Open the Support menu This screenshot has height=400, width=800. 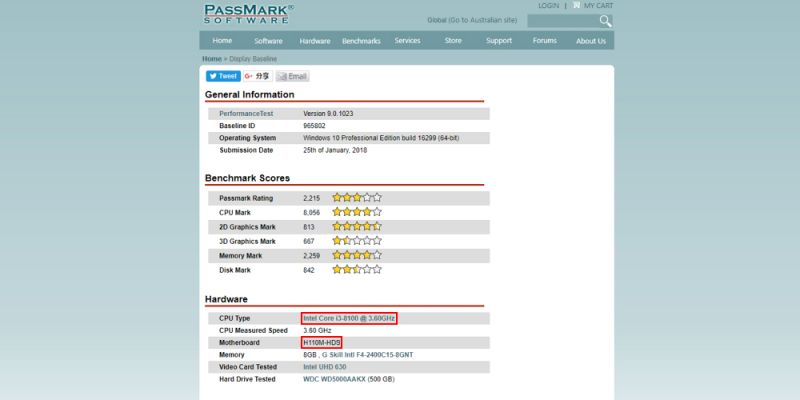[x=499, y=41]
